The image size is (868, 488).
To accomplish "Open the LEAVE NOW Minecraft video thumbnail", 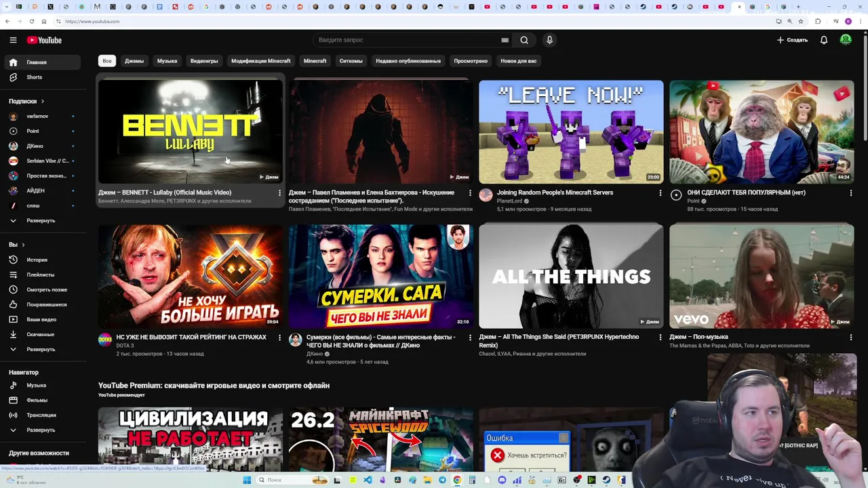I will click(x=571, y=131).
